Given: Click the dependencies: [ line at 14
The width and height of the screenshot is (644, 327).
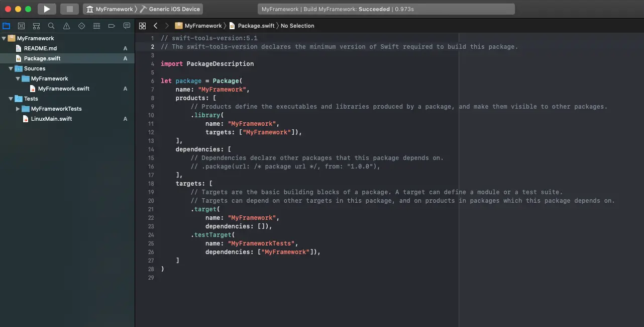Looking at the screenshot, I should [x=203, y=149].
